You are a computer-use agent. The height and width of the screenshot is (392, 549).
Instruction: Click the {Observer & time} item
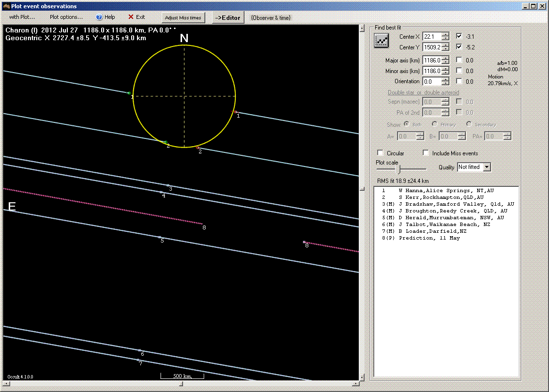(271, 17)
